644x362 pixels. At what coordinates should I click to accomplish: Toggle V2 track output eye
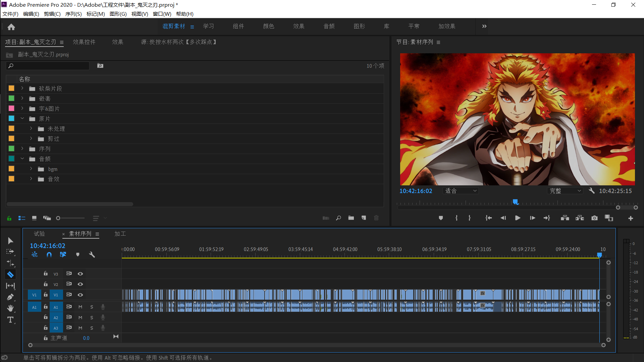(x=80, y=284)
